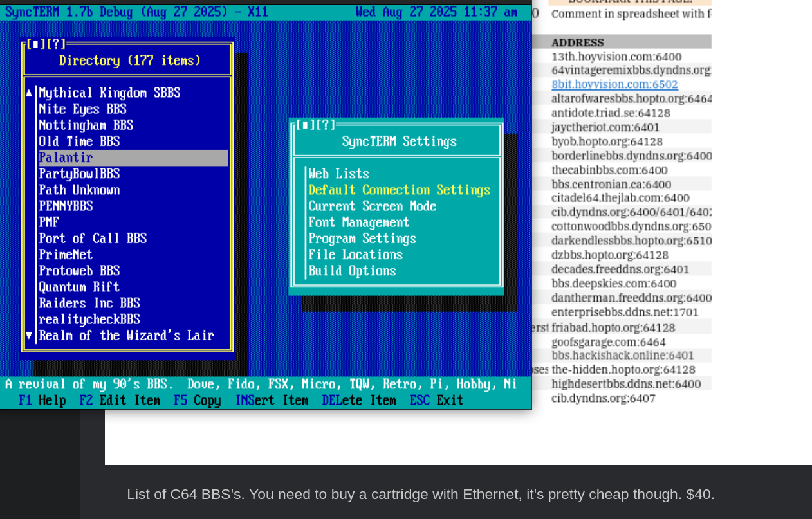Open Current Screen Mode option
This screenshot has height=519, width=812.
(373, 206)
